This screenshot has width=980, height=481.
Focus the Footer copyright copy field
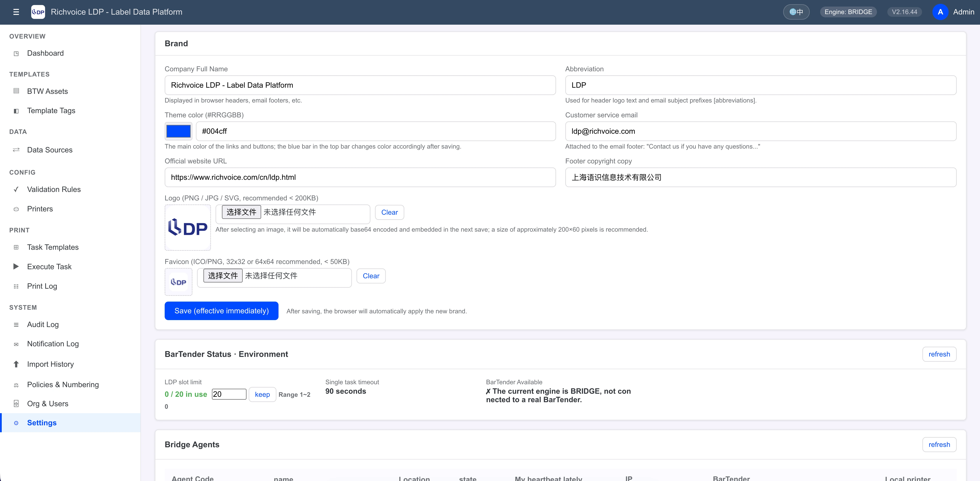(x=760, y=177)
